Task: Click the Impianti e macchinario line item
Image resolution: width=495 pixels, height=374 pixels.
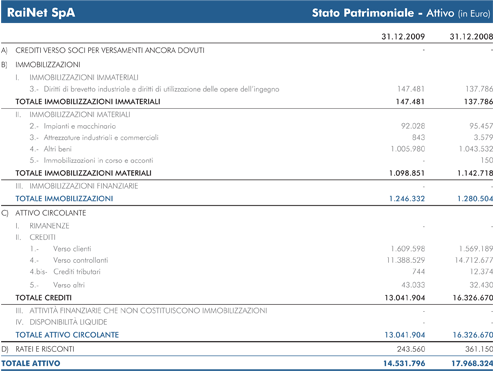Action: pos(80,126)
